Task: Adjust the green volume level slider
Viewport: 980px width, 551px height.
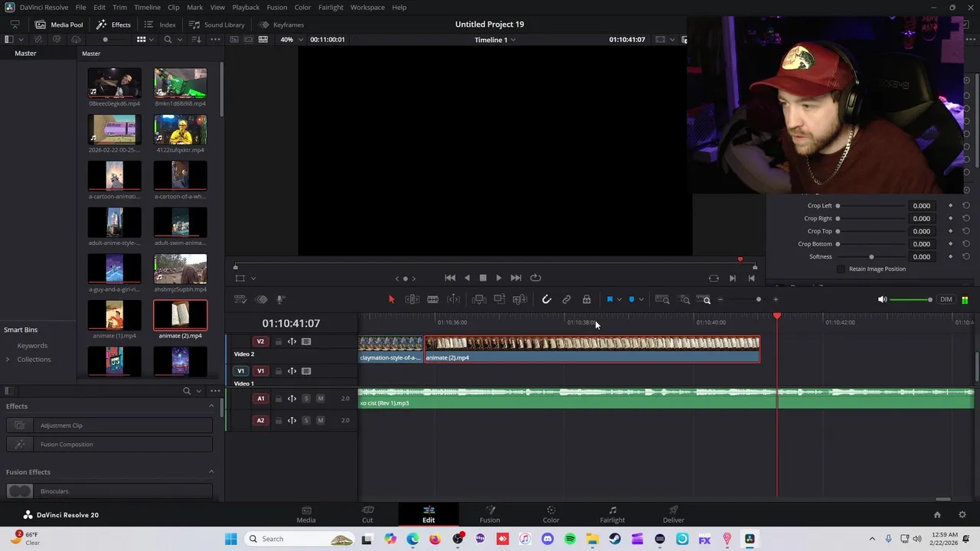Action: [911, 299]
